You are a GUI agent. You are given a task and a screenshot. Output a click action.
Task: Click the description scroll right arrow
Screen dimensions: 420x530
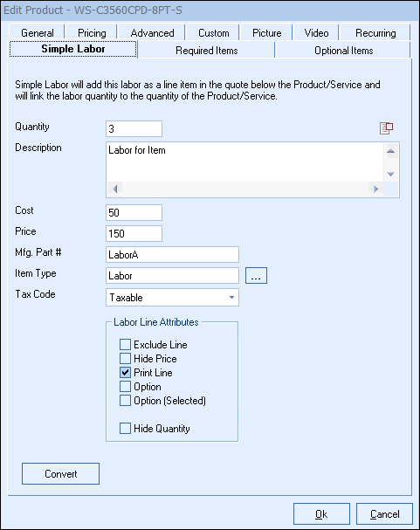pos(375,189)
